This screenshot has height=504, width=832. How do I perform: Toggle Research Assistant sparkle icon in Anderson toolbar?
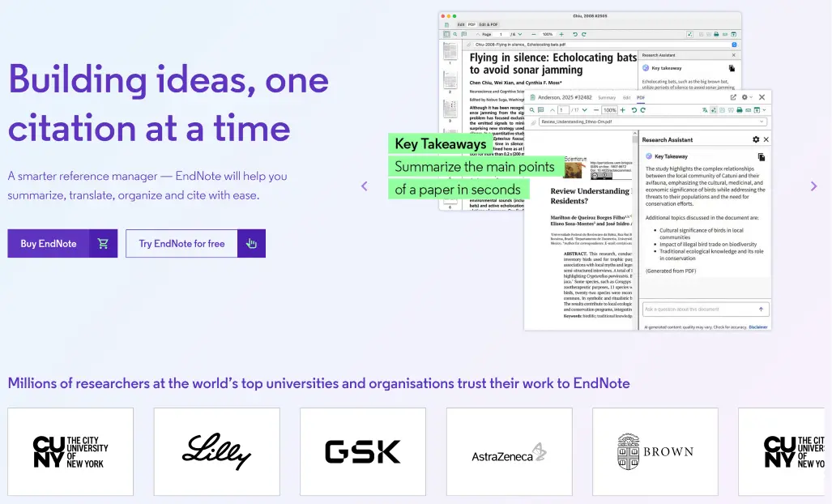[714, 110]
